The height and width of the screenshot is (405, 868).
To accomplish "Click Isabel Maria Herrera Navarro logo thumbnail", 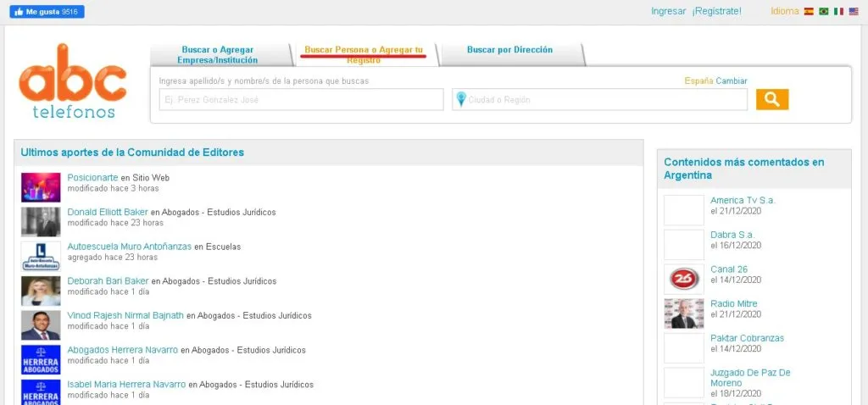I will coord(41,392).
